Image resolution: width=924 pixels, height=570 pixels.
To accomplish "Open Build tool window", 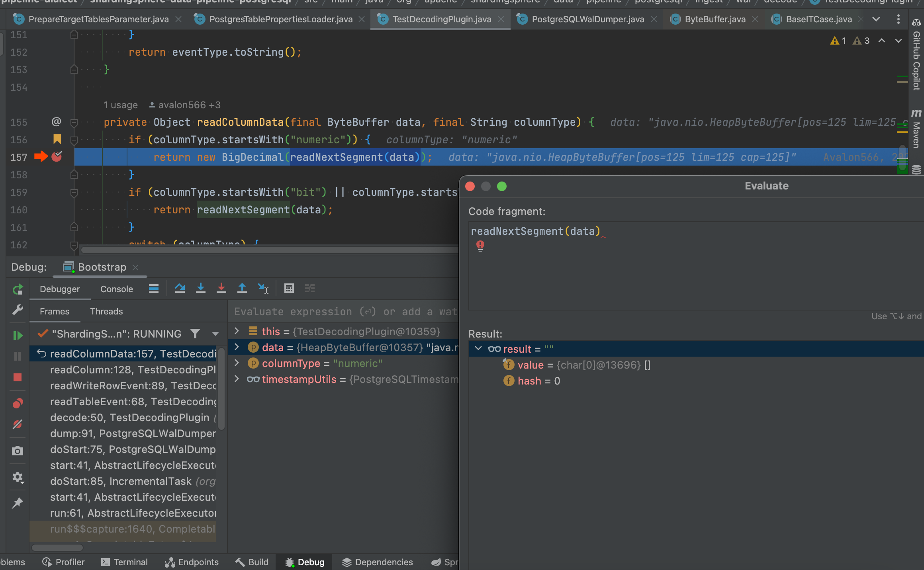I will click(252, 562).
